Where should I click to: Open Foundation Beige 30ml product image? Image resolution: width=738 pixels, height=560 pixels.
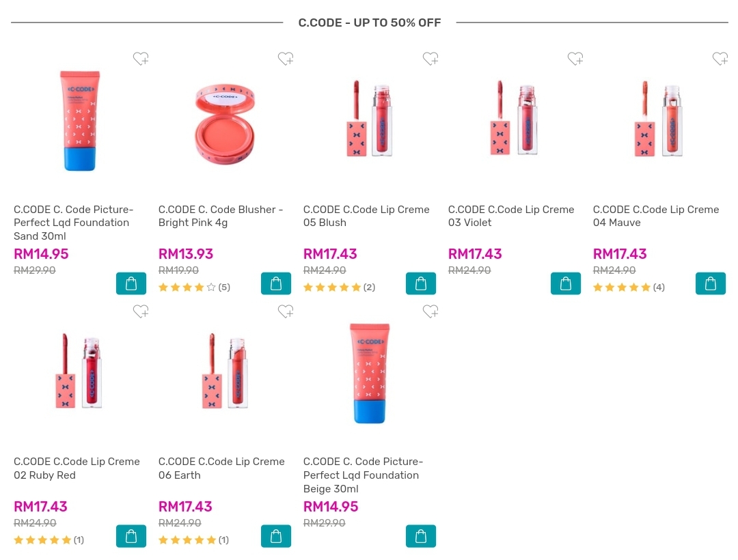click(x=370, y=373)
